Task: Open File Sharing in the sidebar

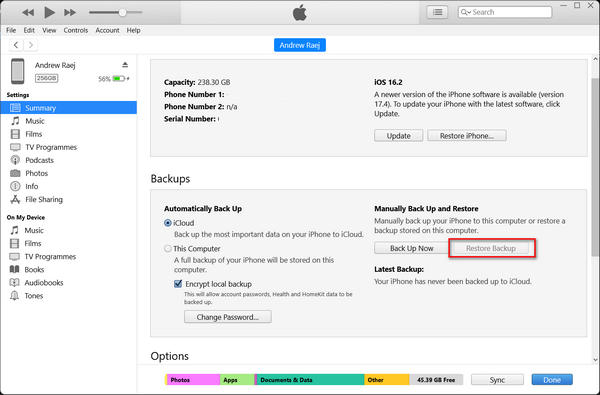Action: point(44,199)
